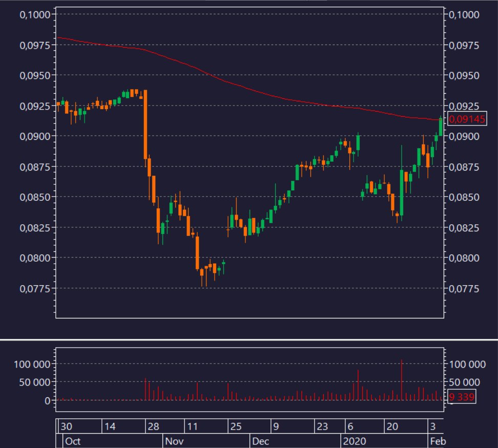
Task: Select the Oct month label on timeline
Action: point(73,441)
